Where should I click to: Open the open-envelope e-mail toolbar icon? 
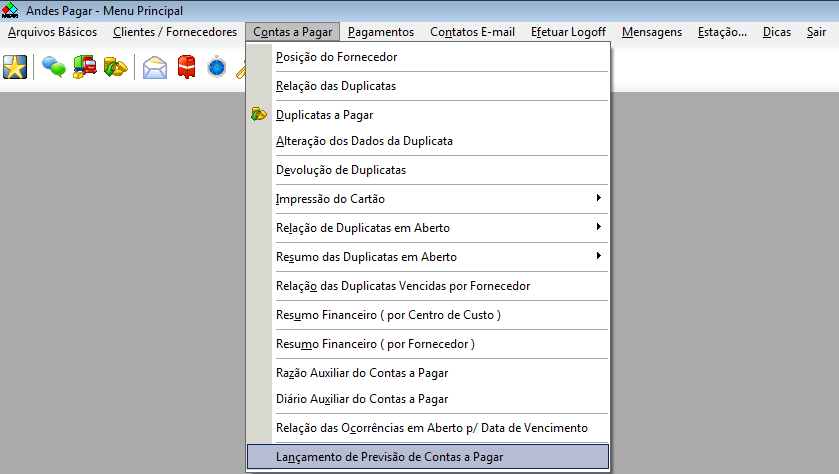155,67
